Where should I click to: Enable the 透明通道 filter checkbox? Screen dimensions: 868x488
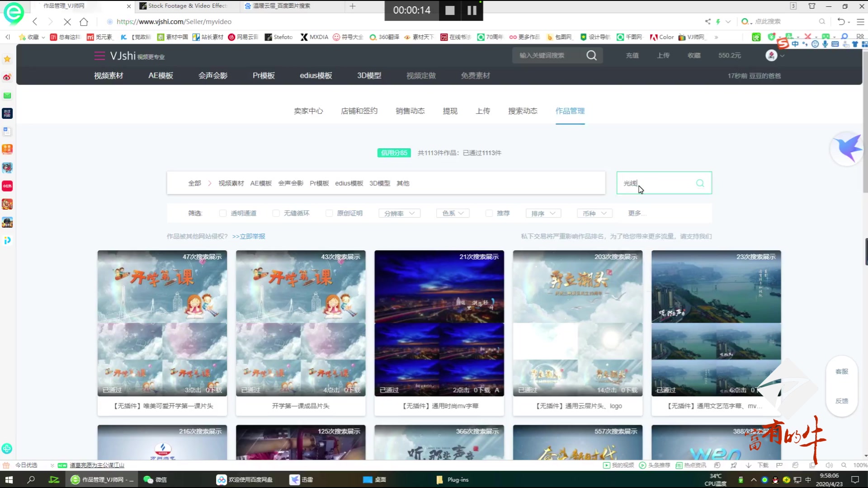(x=222, y=213)
